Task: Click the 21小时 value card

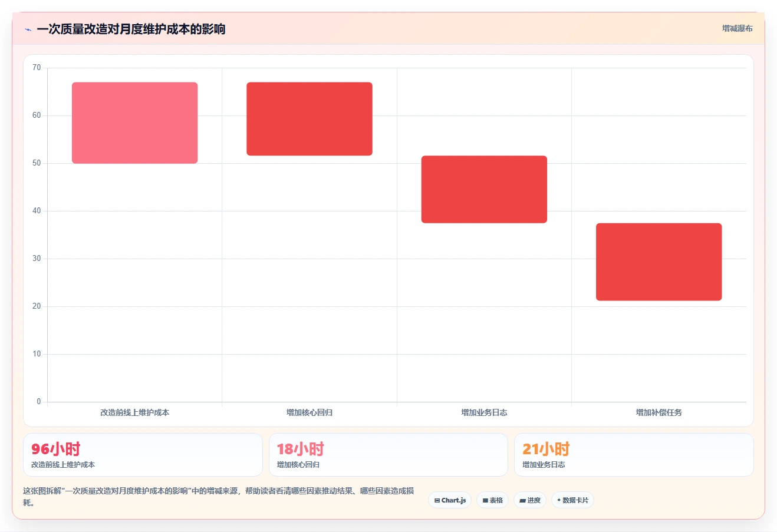Action: [x=634, y=455]
